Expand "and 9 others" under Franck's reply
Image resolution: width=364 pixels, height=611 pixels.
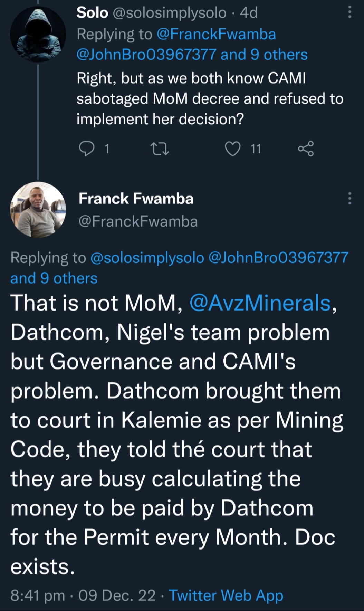(54, 278)
